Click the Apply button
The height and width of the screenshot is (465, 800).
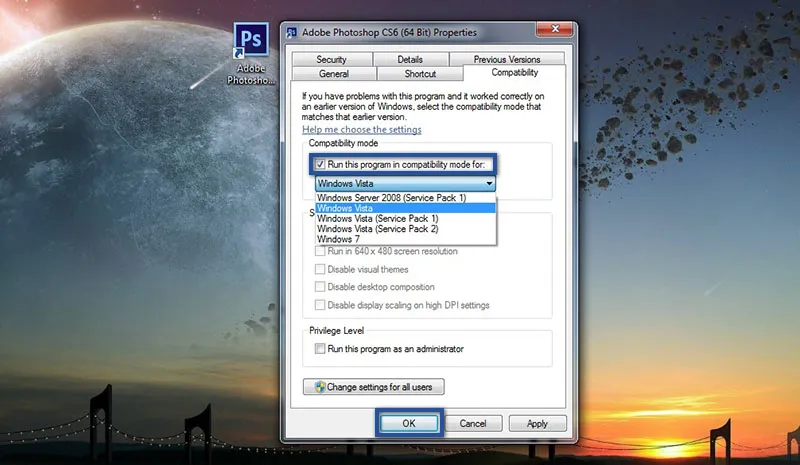[x=537, y=424]
